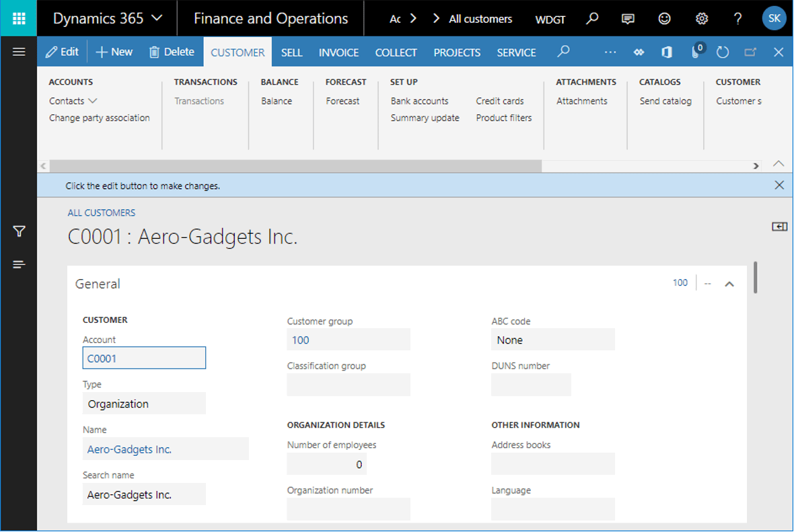The width and height of the screenshot is (794, 532).
Task: Click the Type field Organization
Action: pyautogui.click(x=144, y=404)
